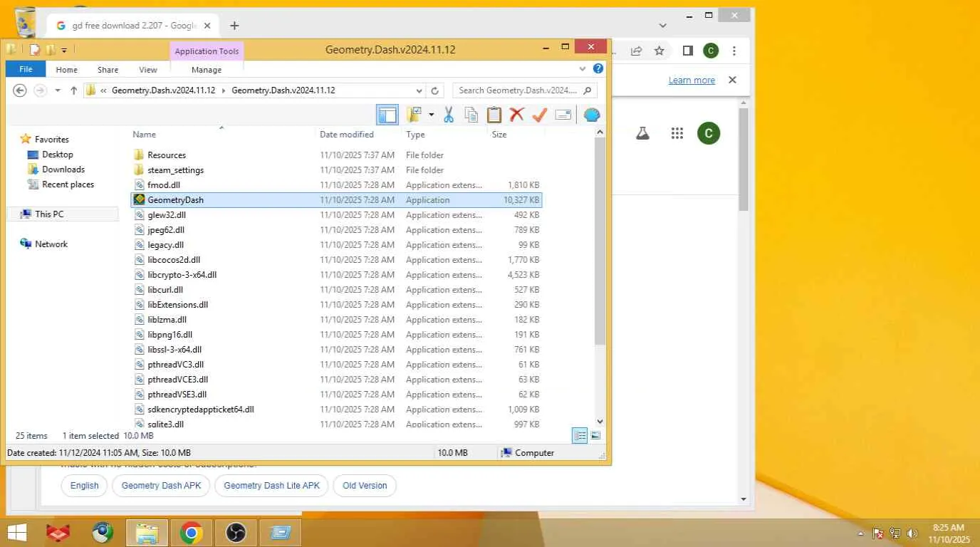Screen dimensions: 980x547
Task: Open the Manage ribbon tab
Action: tap(207, 70)
